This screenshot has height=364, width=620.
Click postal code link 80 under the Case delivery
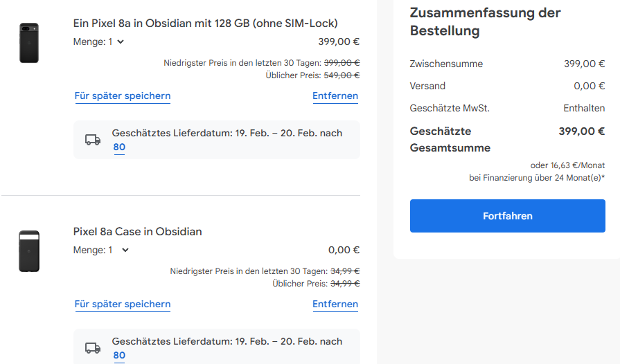point(119,355)
